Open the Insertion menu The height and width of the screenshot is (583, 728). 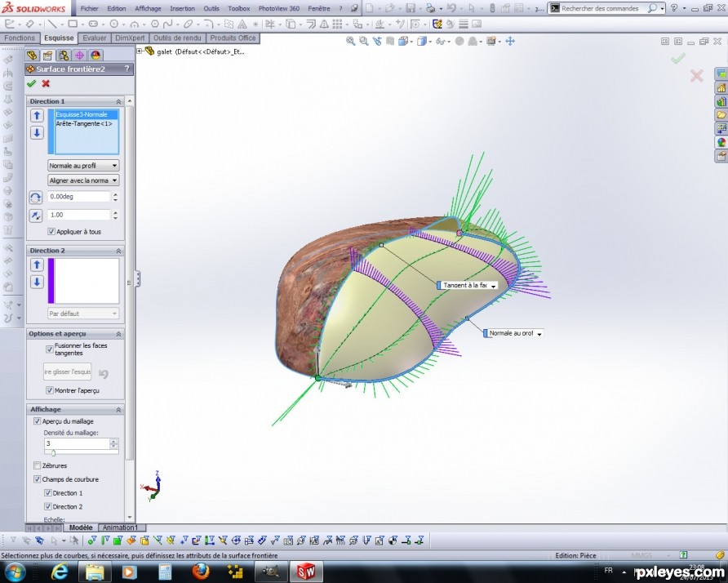click(183, 8)
